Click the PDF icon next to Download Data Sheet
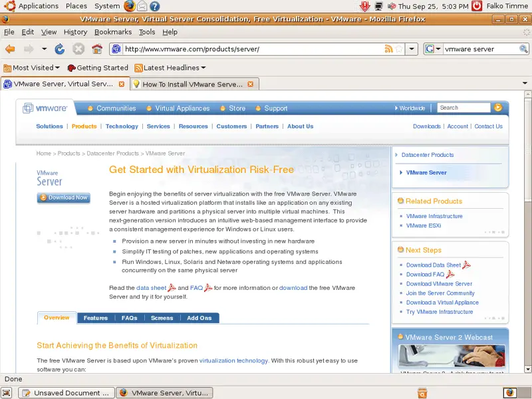 coord(467,265)
